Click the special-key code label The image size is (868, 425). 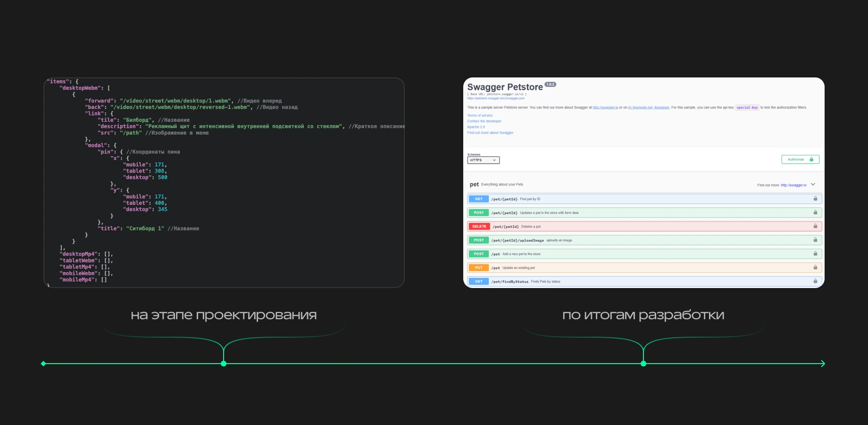[x=747, y=108]
